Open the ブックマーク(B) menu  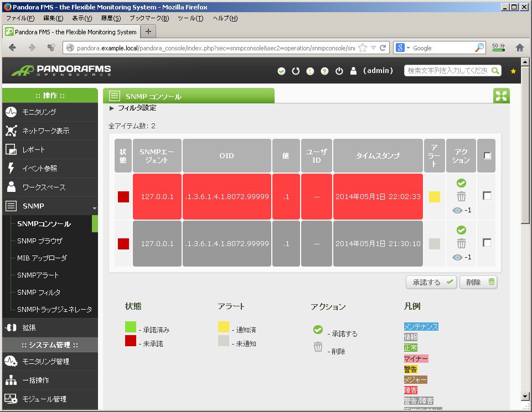[x=149, y=18]
